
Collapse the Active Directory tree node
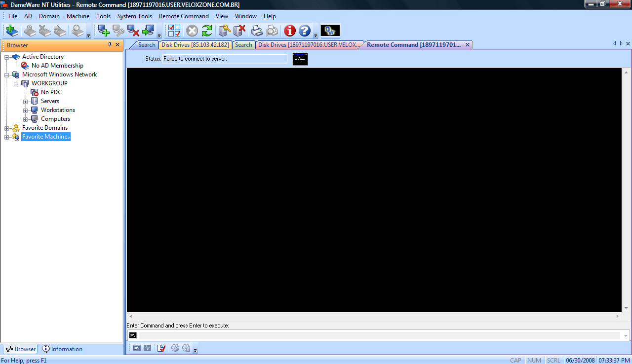(x=7, y=57)
